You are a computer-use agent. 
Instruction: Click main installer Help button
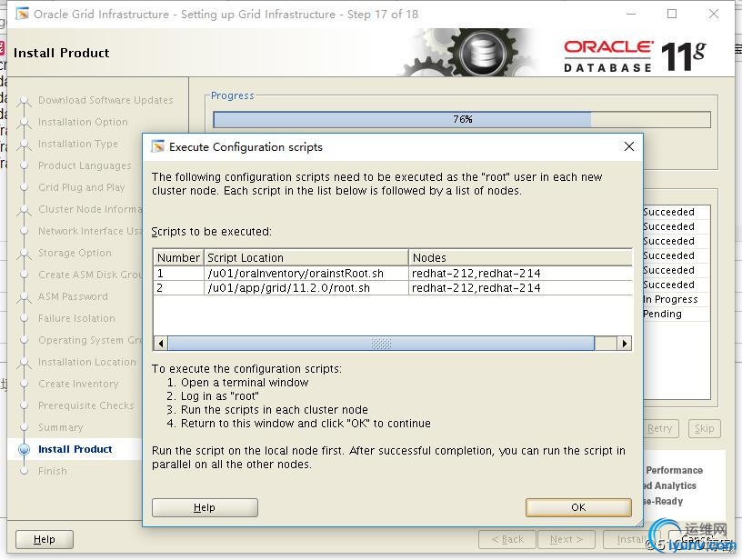45,539
